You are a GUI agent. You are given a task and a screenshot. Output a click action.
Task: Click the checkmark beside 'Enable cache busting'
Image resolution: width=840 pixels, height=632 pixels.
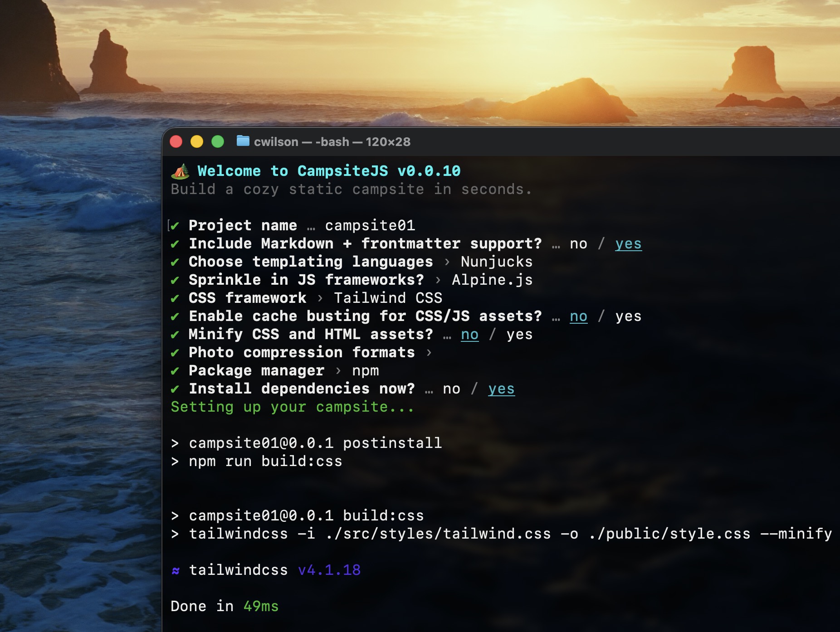tap(175, 316)
